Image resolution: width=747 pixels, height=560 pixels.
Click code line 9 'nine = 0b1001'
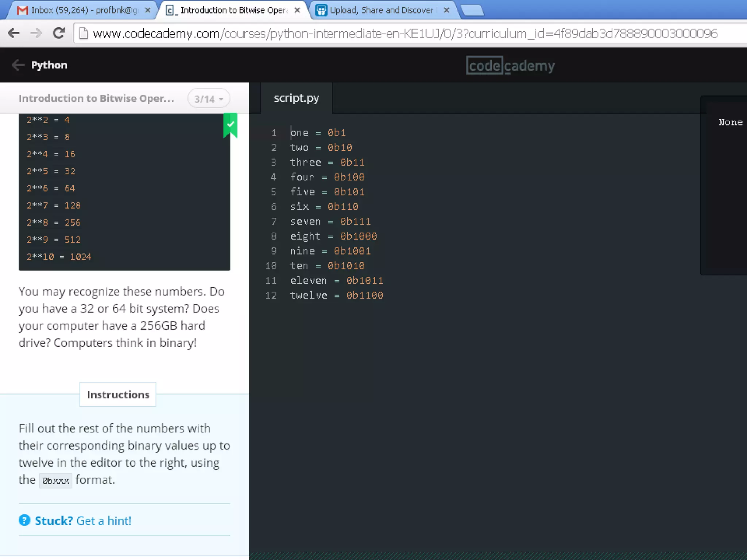330,251
